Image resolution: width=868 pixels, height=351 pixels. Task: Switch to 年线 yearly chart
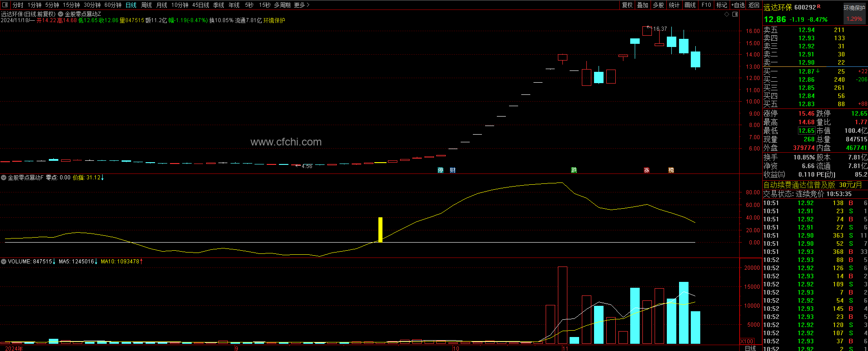pos(234,5)
